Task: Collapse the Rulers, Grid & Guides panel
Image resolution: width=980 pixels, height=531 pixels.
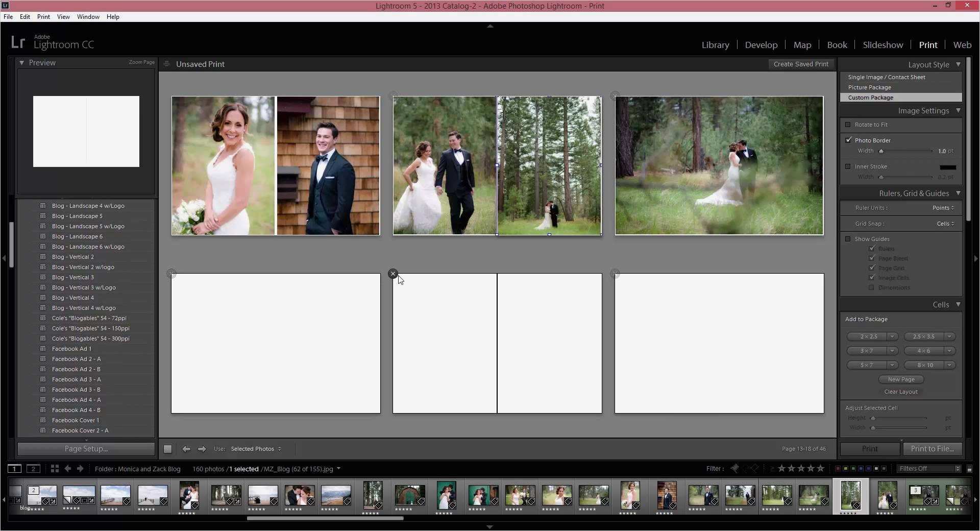Action: [958, 193]
